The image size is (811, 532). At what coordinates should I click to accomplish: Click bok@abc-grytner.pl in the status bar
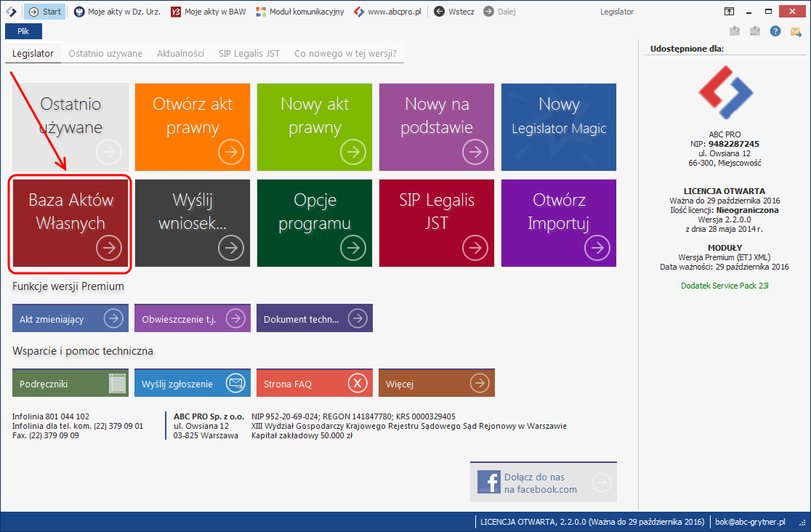pos(750,522)
